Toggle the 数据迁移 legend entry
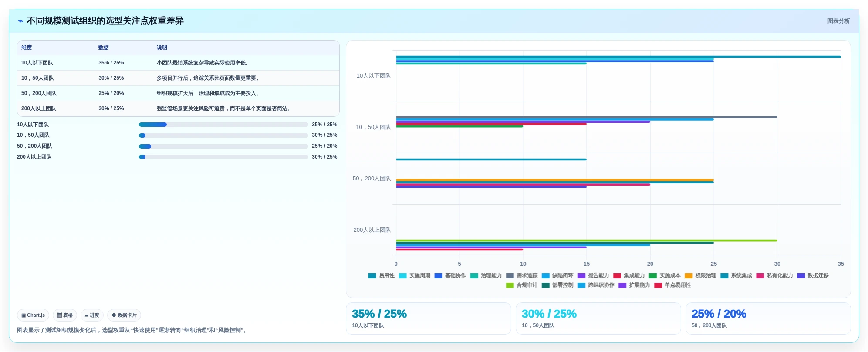868x352 pixels. (x=813, y=276)
